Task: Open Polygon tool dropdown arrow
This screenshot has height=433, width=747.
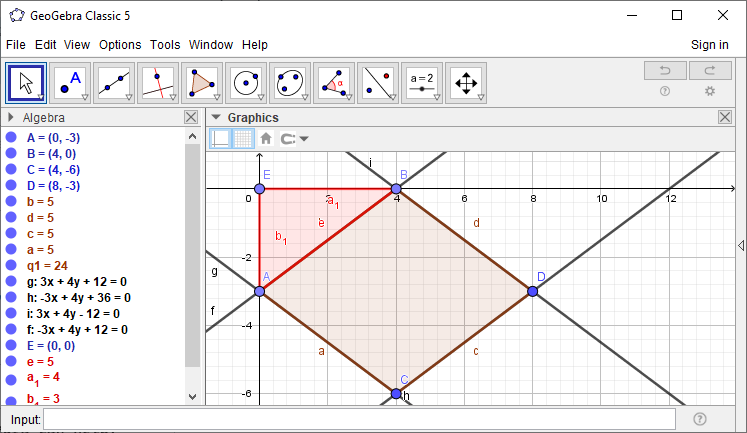Action: (217, 98)
